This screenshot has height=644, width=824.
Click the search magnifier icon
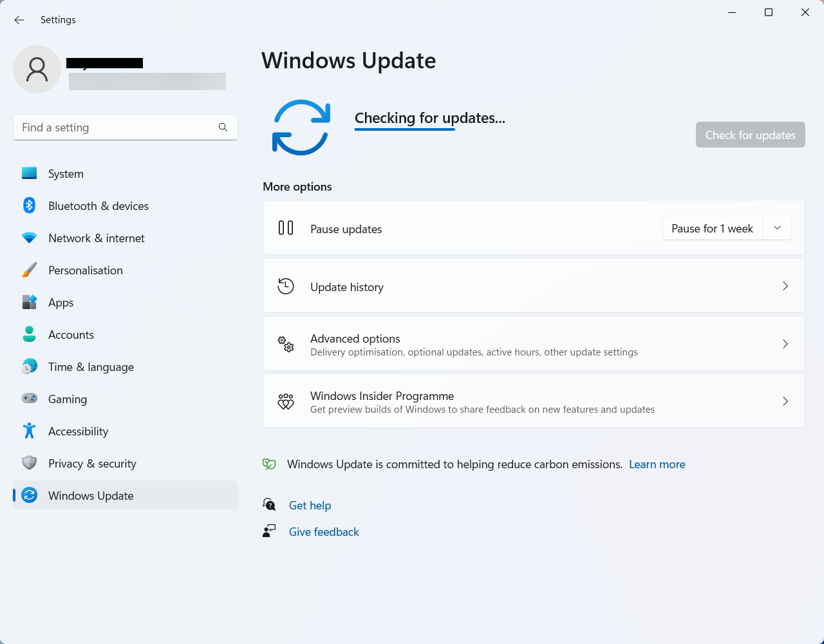click(223, 128)
